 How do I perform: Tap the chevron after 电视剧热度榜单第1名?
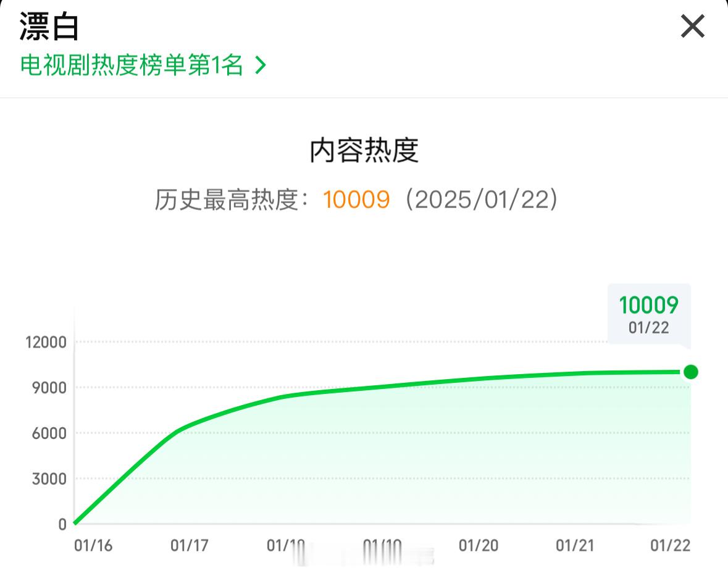point(261,65)
